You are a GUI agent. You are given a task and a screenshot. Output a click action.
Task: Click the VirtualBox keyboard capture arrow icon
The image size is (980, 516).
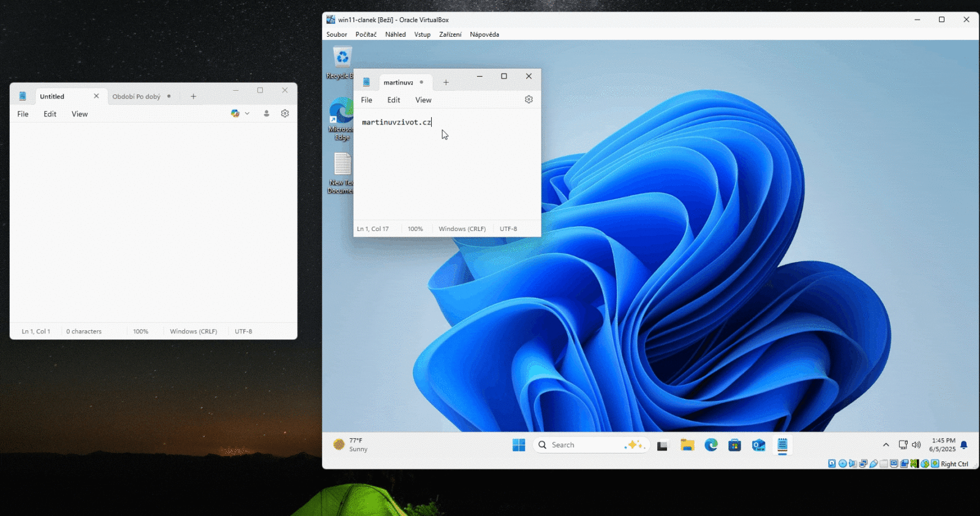(x=935, y=464)
